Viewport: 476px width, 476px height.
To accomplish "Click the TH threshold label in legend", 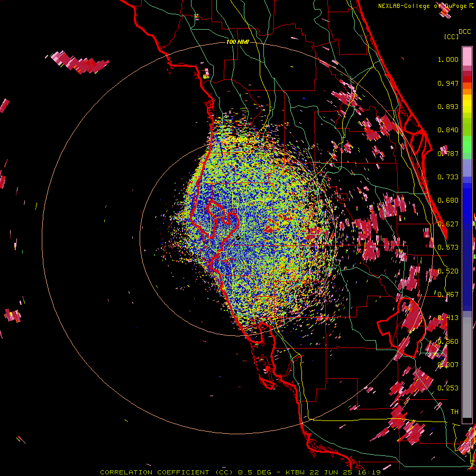I will pyautogui.click(x=454, y=411).
